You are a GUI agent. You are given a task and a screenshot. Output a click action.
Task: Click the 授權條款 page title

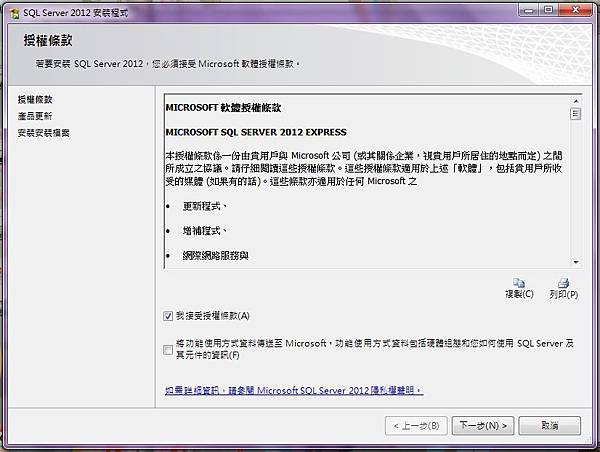[x=48, y=40]
